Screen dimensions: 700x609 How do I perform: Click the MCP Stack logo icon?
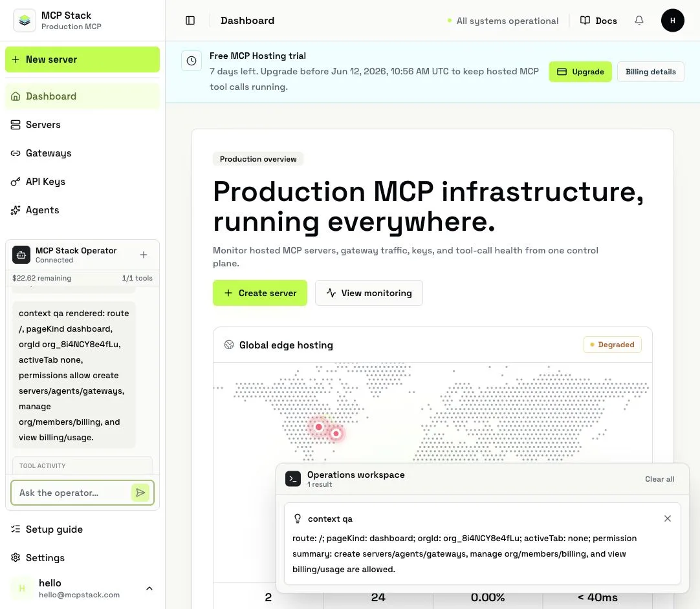click(25, 21)
